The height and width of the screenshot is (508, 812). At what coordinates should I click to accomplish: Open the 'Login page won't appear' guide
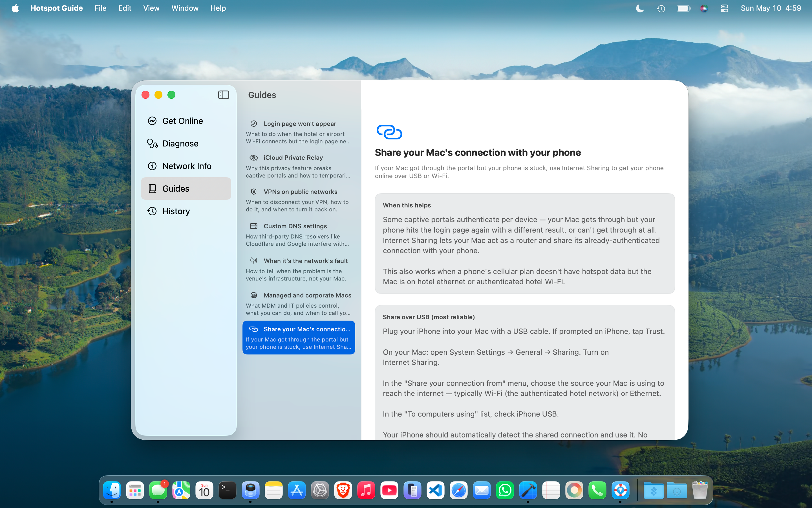(x=299, y=132)
